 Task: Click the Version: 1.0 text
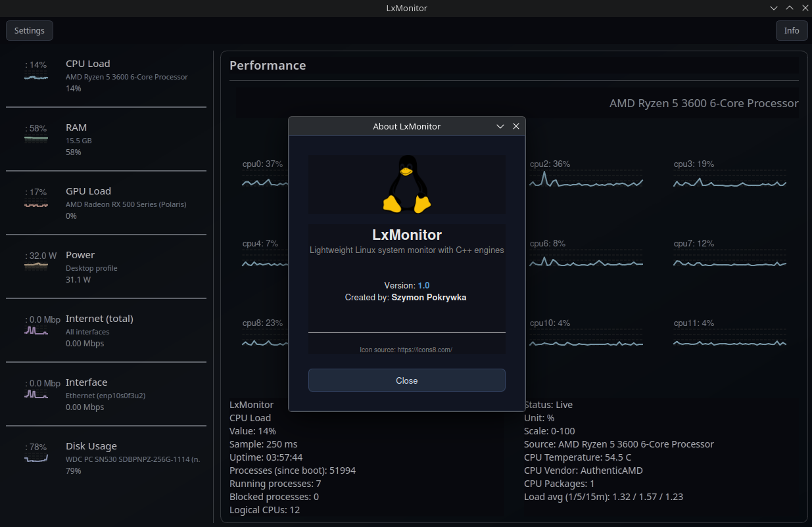(407, 285)
